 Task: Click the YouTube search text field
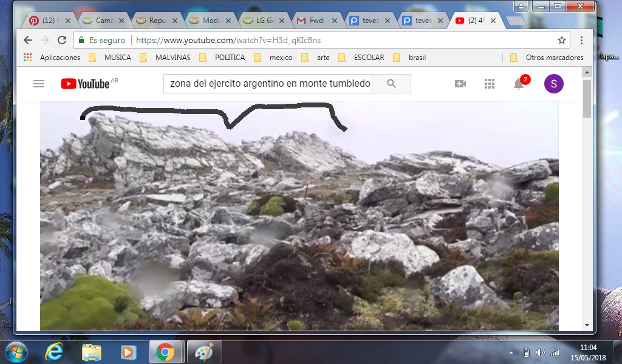[268, 84]
